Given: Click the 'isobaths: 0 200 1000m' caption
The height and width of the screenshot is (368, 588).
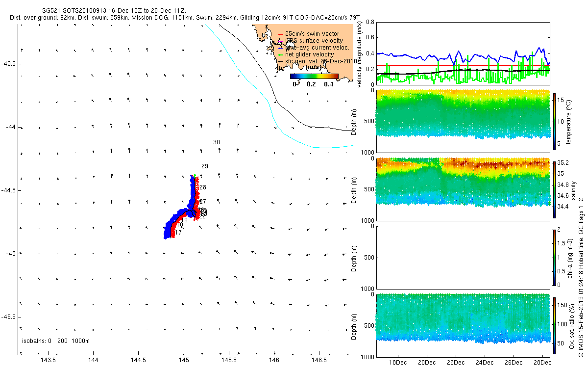Looking at the screenshot, I should coord(55,341).
